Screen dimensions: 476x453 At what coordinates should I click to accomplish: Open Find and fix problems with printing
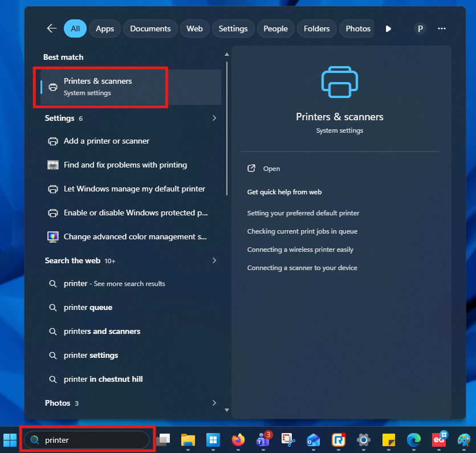pyautogui.click(x=131, y=165)
